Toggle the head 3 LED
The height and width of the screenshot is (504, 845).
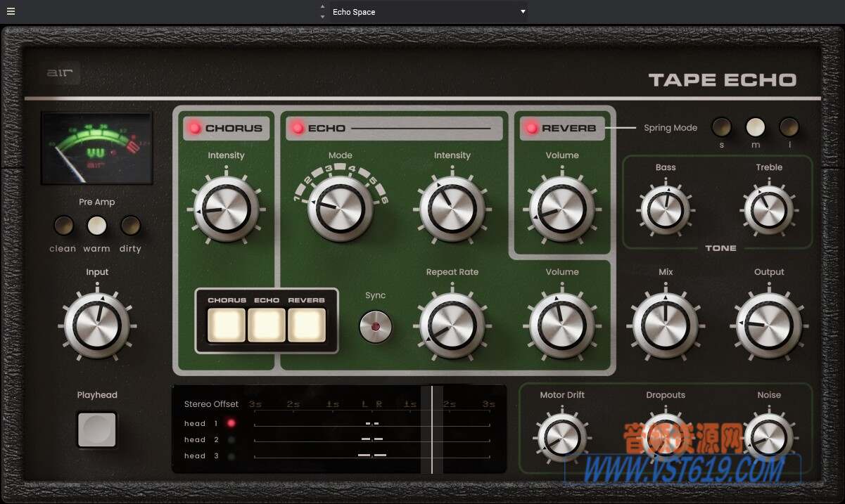[x=231, y=455]
